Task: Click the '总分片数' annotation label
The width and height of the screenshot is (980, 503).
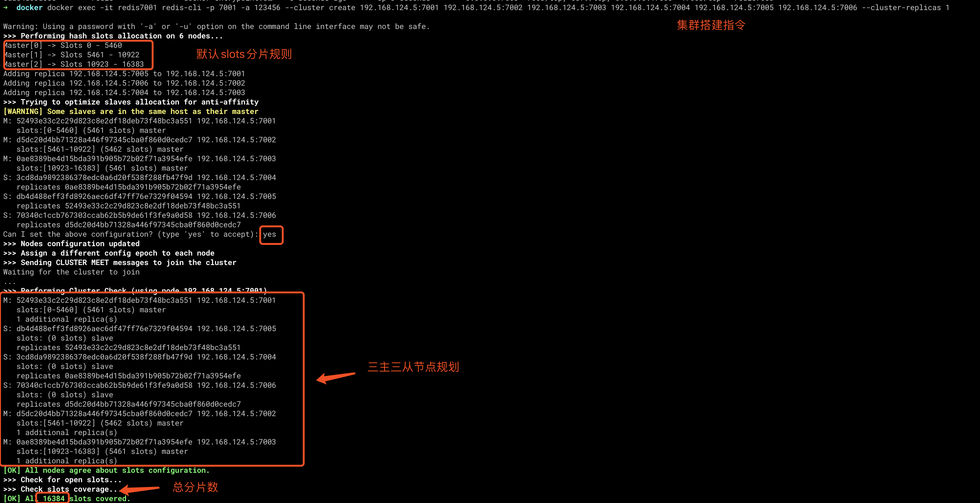Action: click(x=195, y=487)
